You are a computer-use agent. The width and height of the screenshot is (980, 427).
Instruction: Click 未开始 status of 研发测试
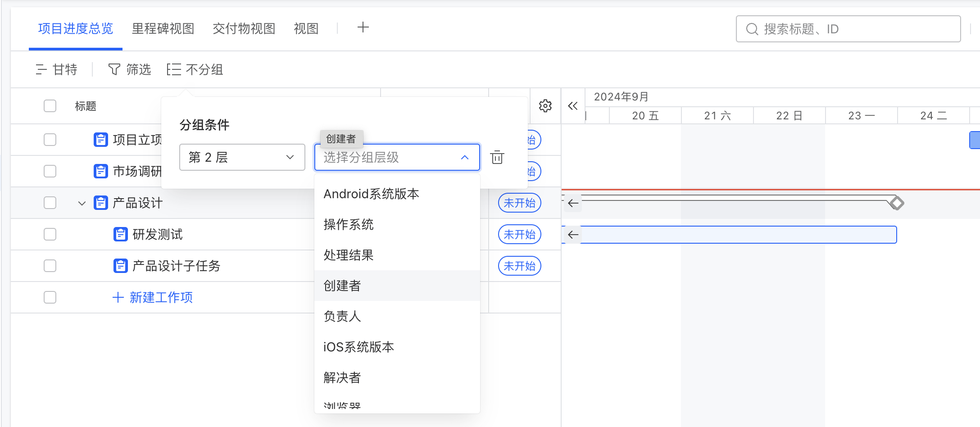tap(520, 235)
